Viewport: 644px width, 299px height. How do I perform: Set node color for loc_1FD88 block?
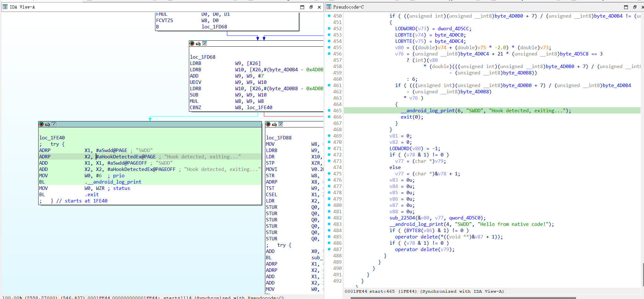pyautogui.click(x=268, y=124)
